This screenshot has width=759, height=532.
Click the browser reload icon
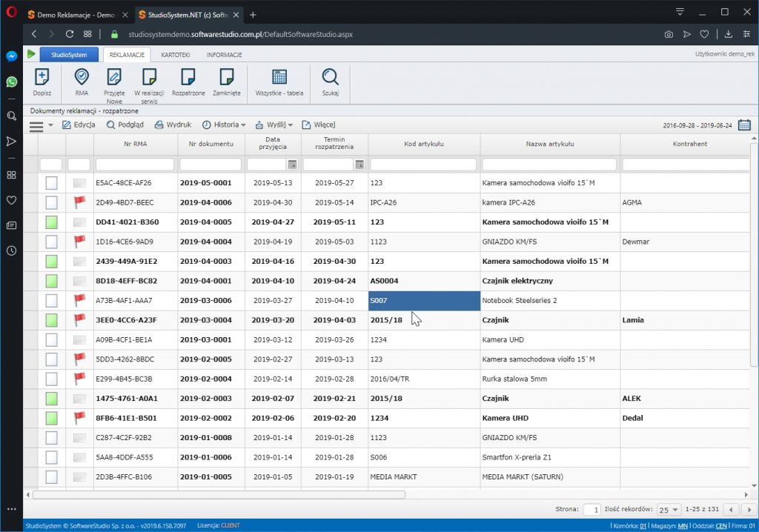(69, 34)
